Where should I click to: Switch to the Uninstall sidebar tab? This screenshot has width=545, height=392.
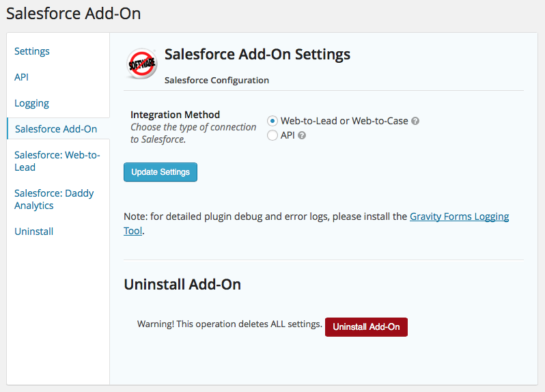(34, 232)
